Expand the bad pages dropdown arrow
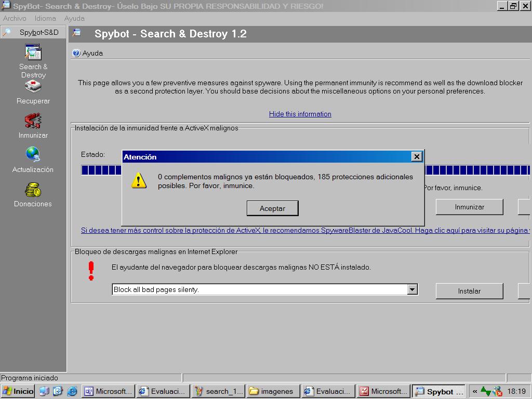The width and height of the screenshot is (532, 399). (x=412, y=289)
